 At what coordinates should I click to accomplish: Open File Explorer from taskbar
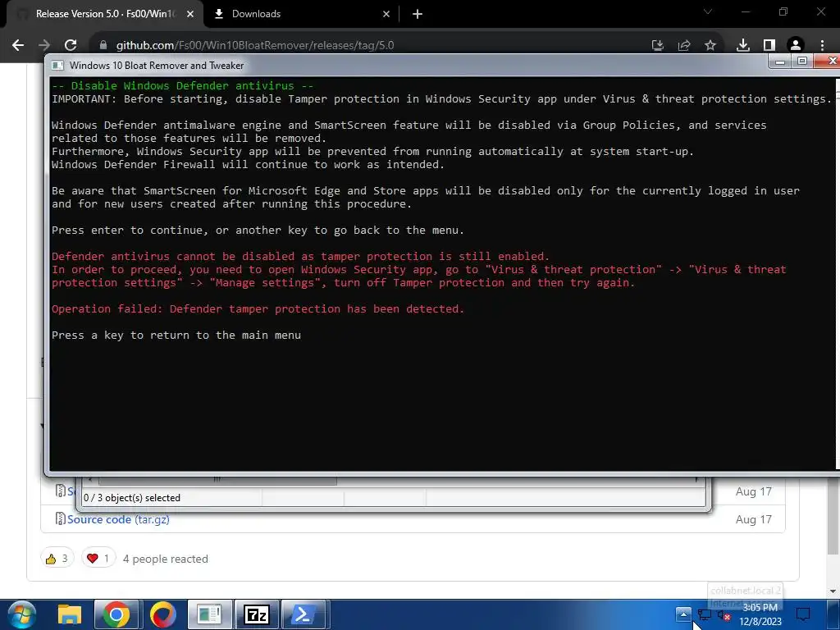70,614
